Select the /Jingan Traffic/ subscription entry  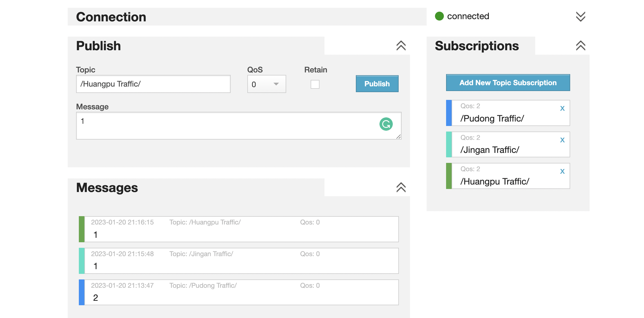tap(508, 145)
